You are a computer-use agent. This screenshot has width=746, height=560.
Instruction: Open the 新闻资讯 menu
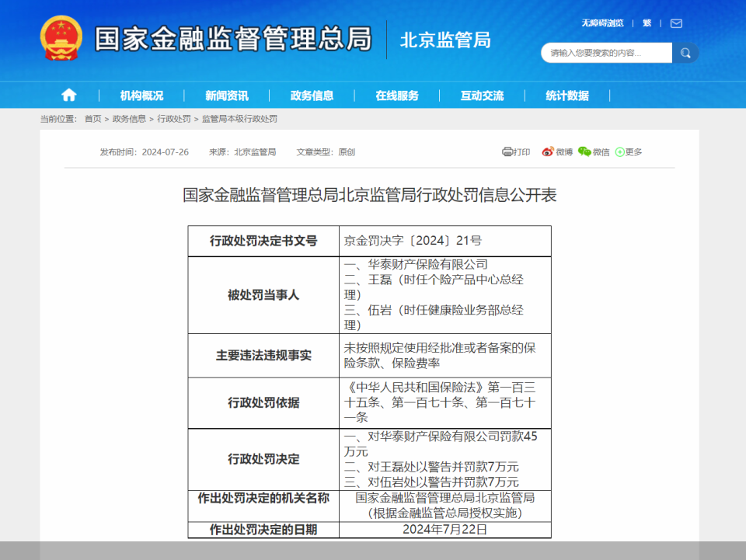click(226, 96)
